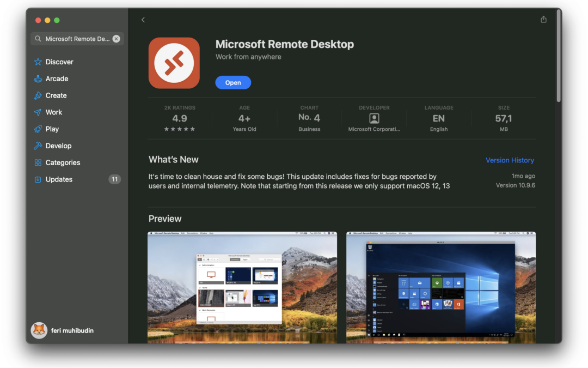Viewport: 588px width, 368px height.
Task: Click the fox profile avatar
Action: coord(39,330)
